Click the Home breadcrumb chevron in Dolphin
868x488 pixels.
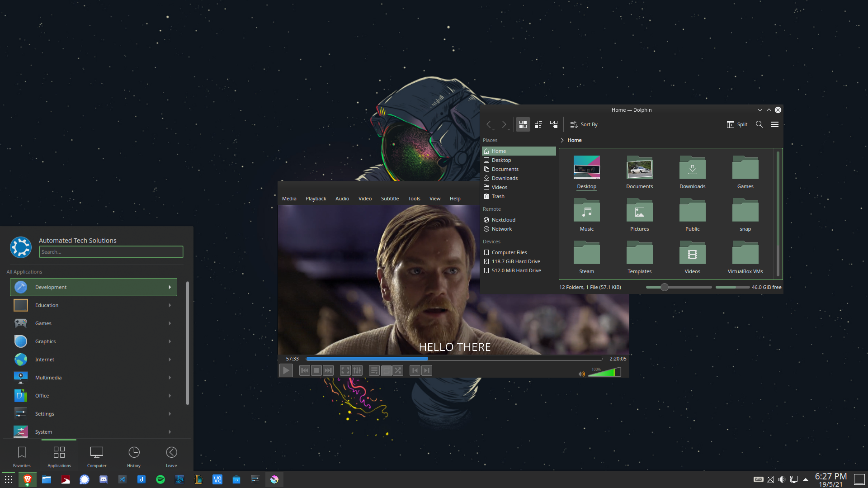click(562, 140)
